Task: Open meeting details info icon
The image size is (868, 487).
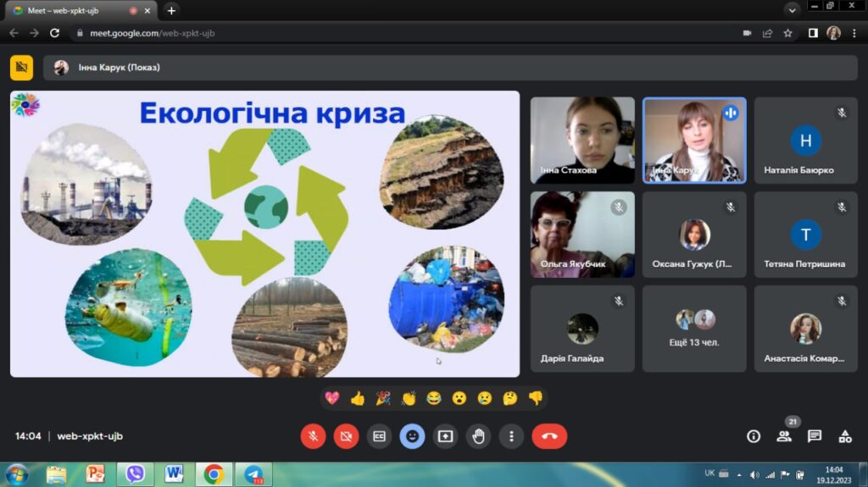Action: [753, 436]
